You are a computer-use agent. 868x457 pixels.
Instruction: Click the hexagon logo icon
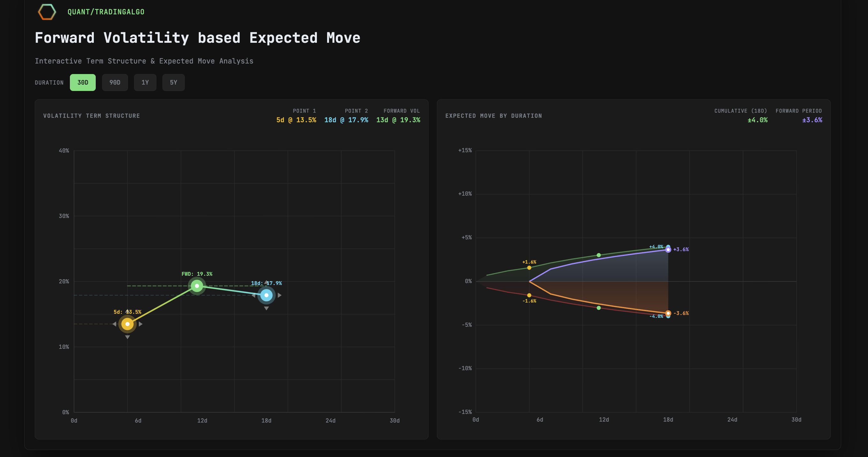pyautogui.click(x=47, y=12)
